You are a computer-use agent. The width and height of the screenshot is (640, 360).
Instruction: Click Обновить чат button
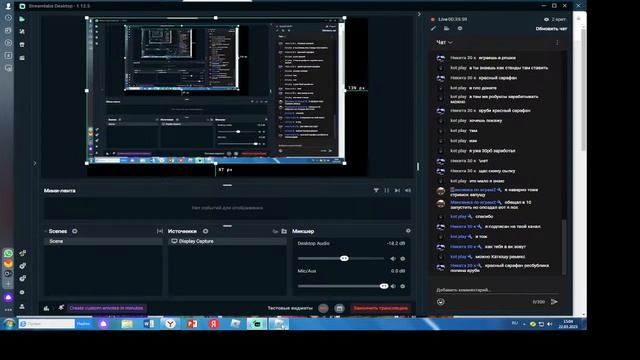551,29
